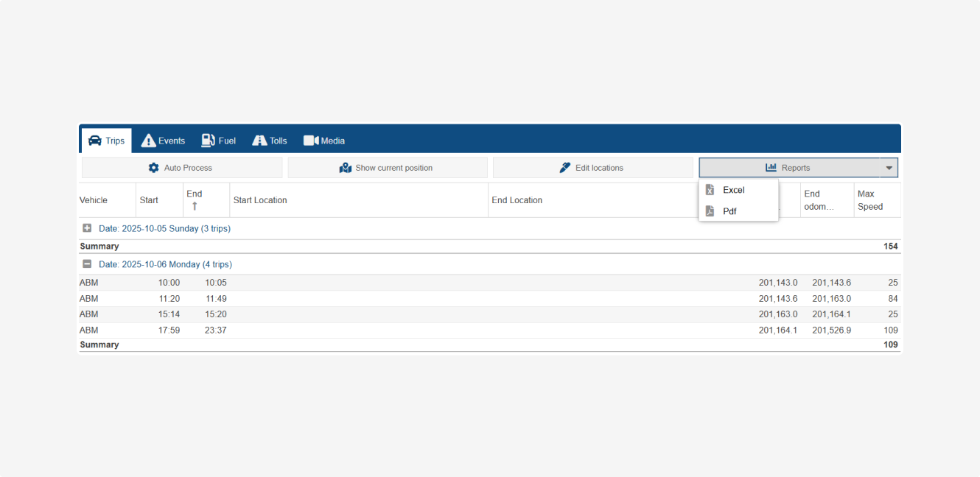Toggle the Reports dropdown arrow
The height and width of the screenshot is (477, 980).
(889, 168)
